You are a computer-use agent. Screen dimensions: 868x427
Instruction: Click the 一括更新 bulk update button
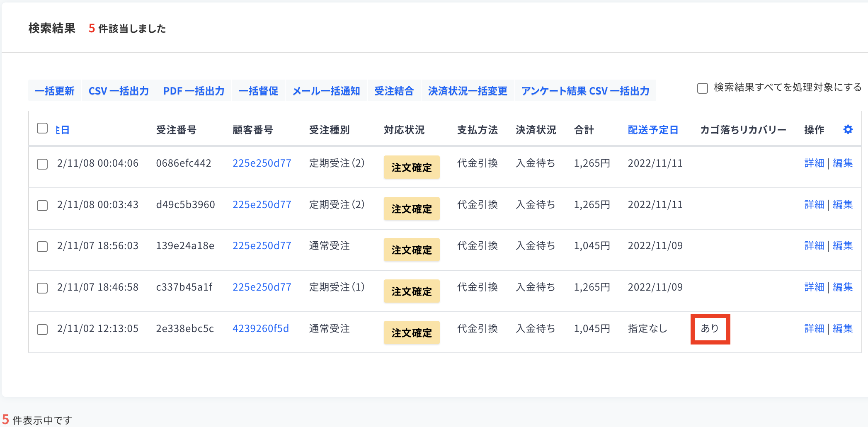pos(55,91)
